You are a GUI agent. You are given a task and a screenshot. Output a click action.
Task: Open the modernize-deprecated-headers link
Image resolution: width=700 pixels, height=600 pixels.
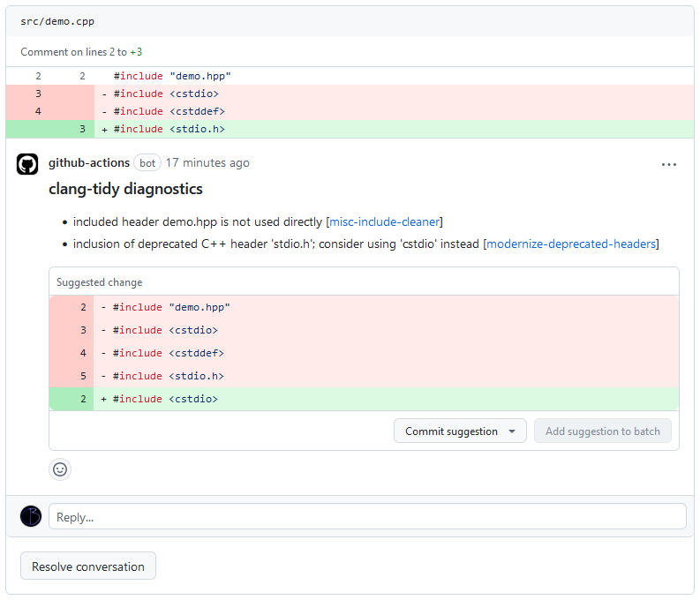(571, 244)
